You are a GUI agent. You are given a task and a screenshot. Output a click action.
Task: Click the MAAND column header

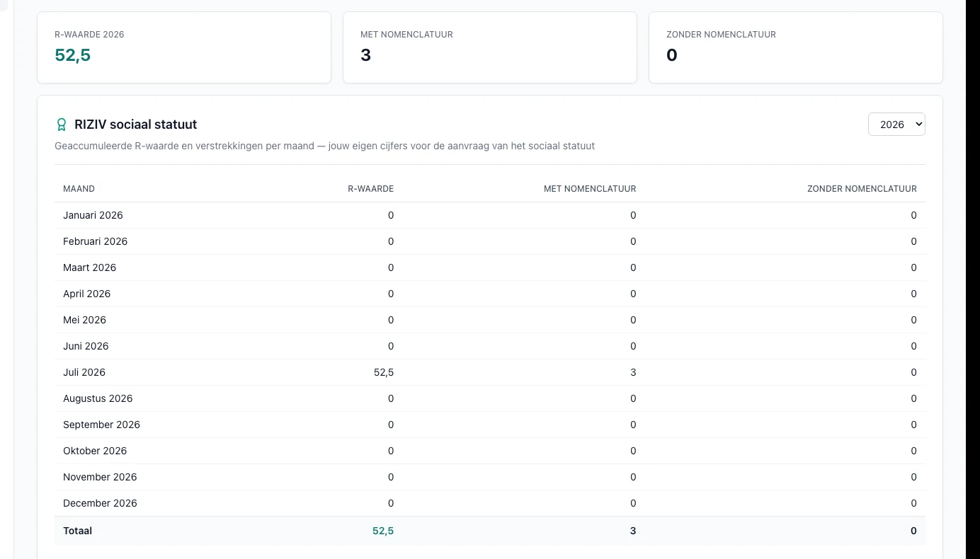[79, 189]
